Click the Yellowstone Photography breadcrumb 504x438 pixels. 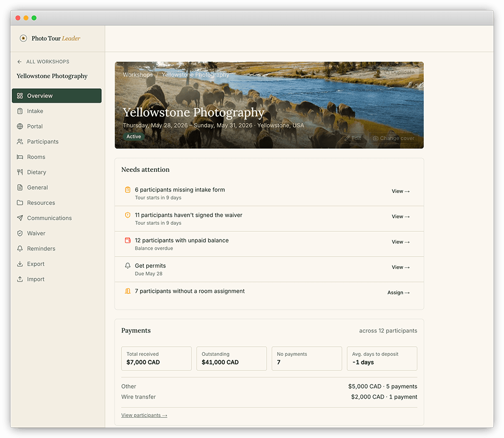(x=196, y=75)
